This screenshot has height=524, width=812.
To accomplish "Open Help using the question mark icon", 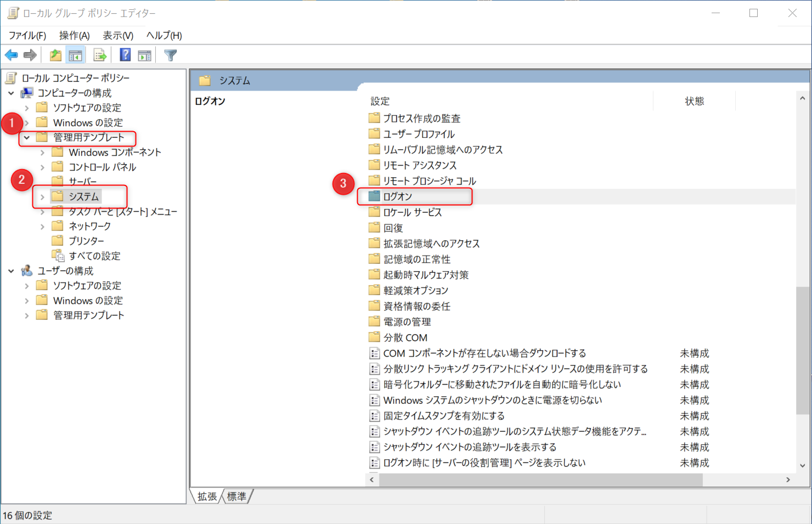I will [x=125, y=54].
